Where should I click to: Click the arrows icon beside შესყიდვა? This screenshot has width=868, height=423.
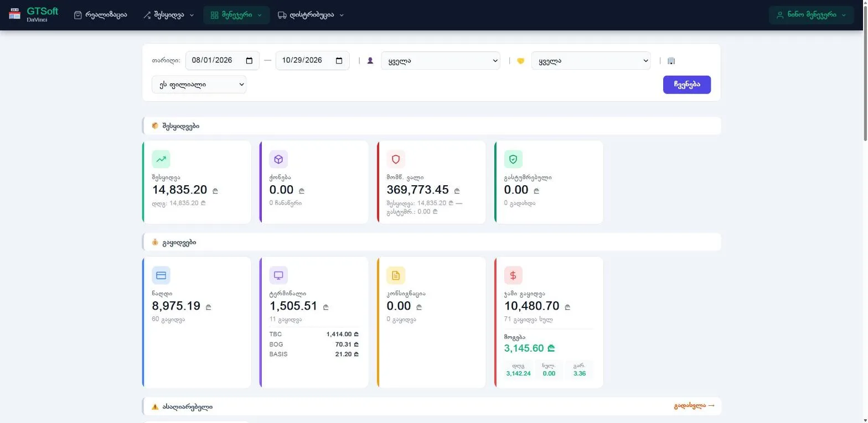click(x=147, y=15)
